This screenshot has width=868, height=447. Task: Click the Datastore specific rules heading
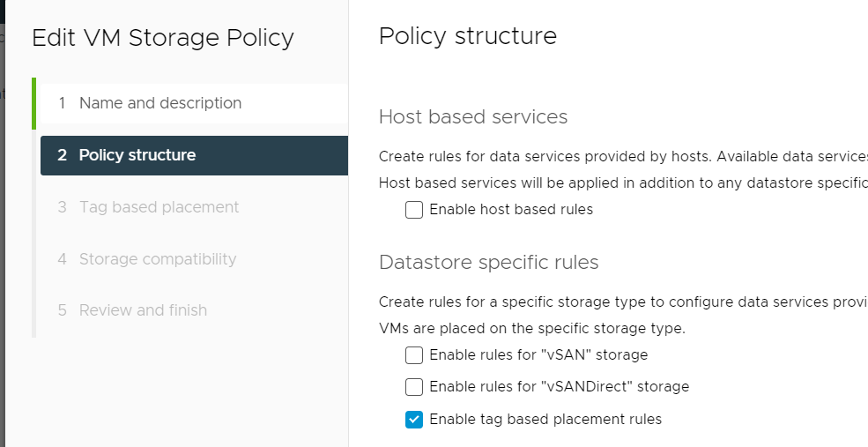[488, 263]
